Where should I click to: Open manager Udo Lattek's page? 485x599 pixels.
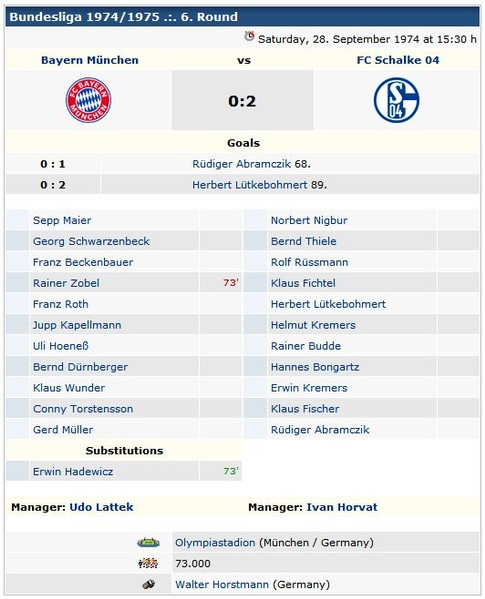click(x=101, y=507)
